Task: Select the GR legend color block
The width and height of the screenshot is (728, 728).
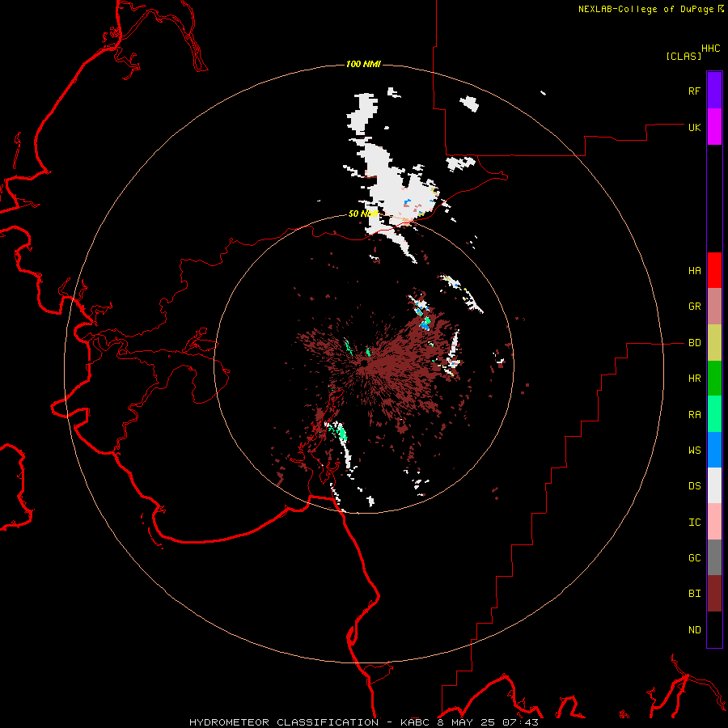Action: point(714,307)
